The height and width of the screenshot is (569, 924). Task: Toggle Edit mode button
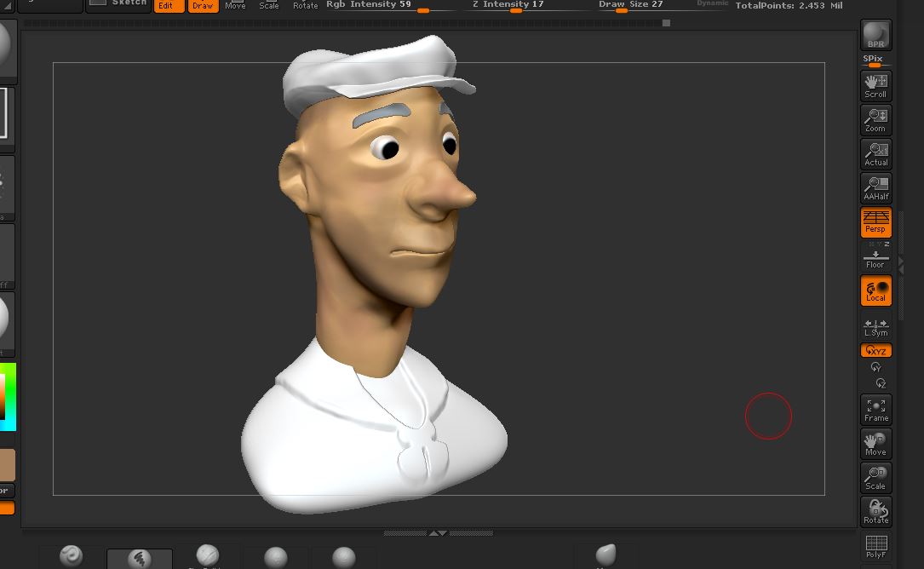[x=169, y=6]
